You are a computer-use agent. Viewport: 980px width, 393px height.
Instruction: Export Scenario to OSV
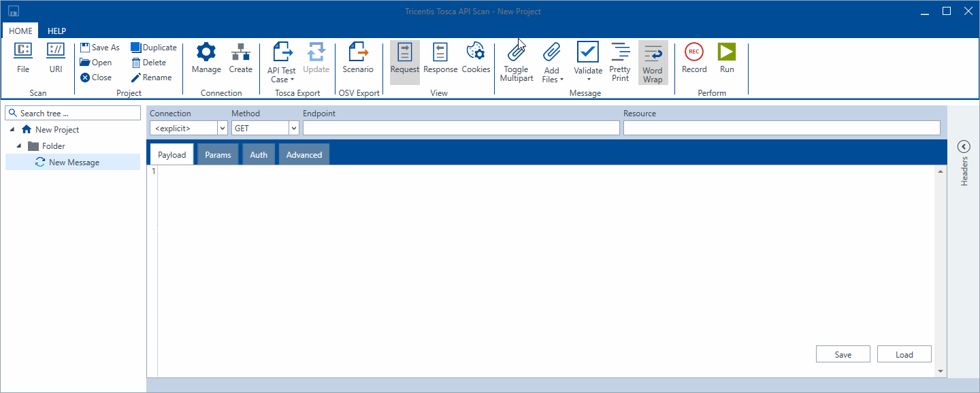click(x=358, y=58)
